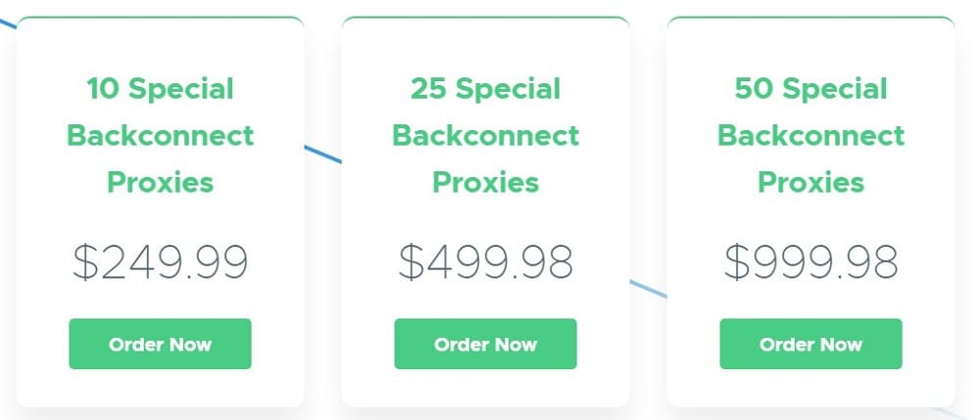Click Order Now under the $499.98 price
The height and width of the screenshot is (420, 980).
pyautogui.click(x=486, y=344)
